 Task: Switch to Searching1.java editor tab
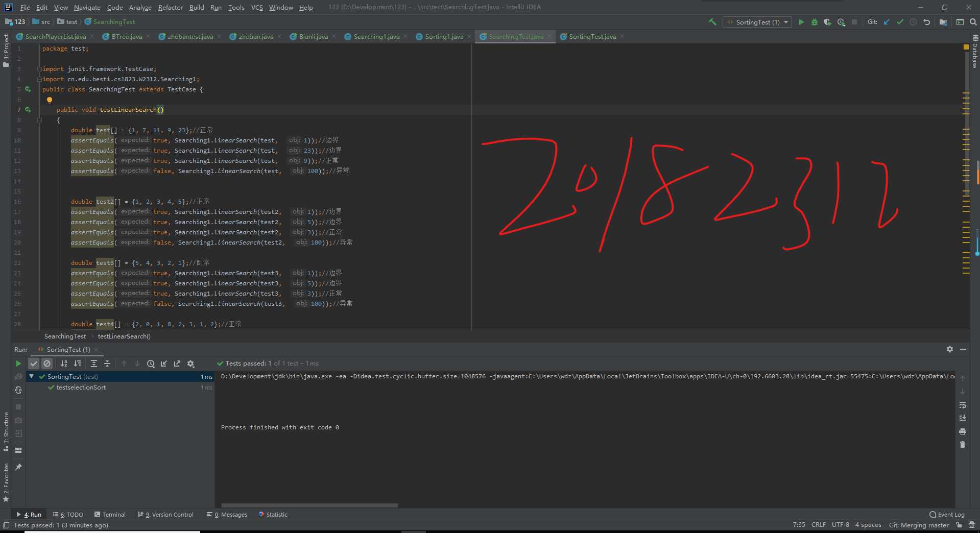pyautogui.click(x=376, y=36)
